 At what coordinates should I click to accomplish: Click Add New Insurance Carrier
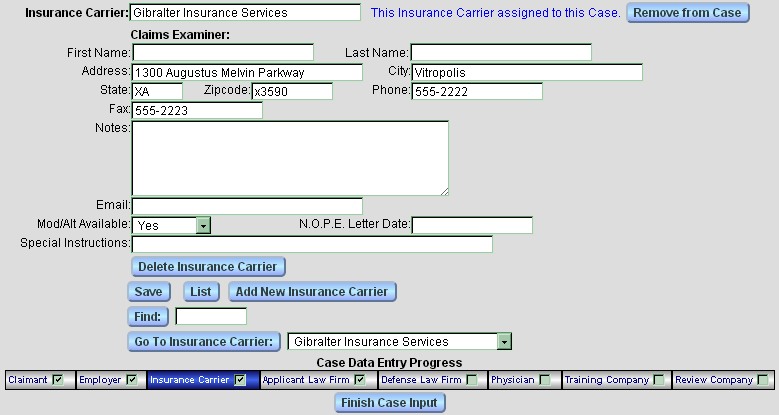click(x=313, y=291)
